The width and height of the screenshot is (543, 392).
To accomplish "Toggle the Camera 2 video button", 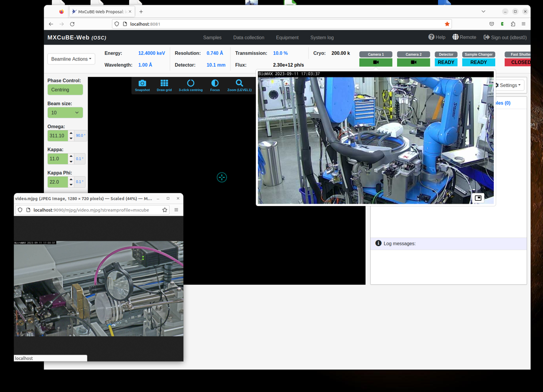I will pyautogui.click(x=413, y=62).
